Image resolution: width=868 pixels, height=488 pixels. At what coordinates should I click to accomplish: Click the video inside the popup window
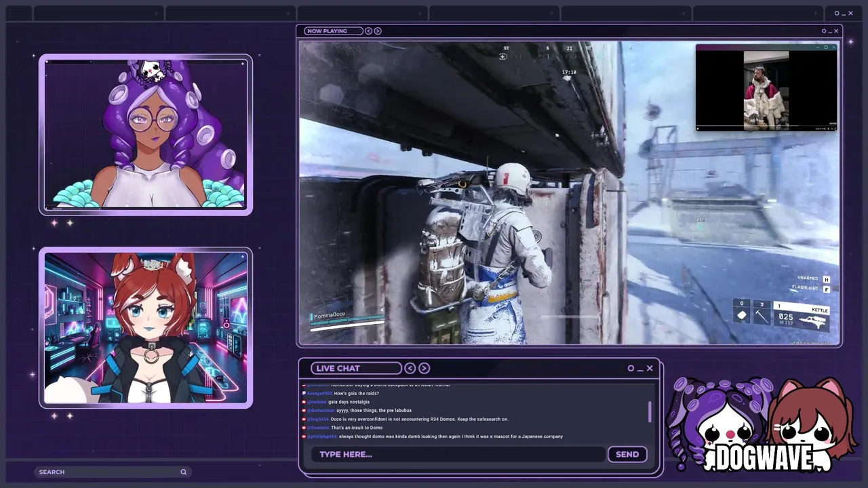[766, 89]
